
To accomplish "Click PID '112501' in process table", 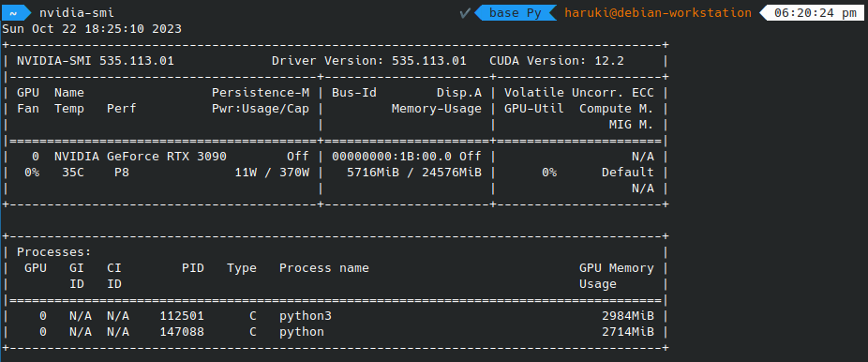I will point(182,317).
